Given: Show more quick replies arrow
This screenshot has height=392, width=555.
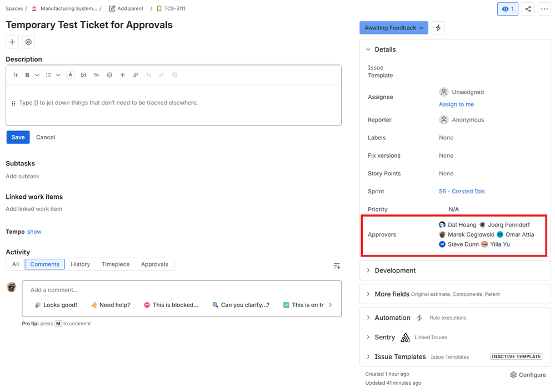Looking at the screenshot, I should click(330, 305).
